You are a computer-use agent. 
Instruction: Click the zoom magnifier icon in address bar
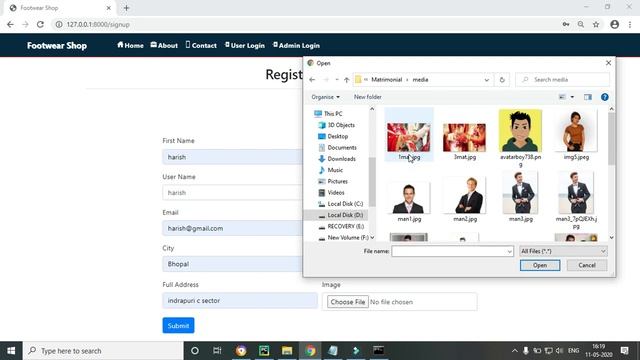pyautogui.click(x=581, y=24)
